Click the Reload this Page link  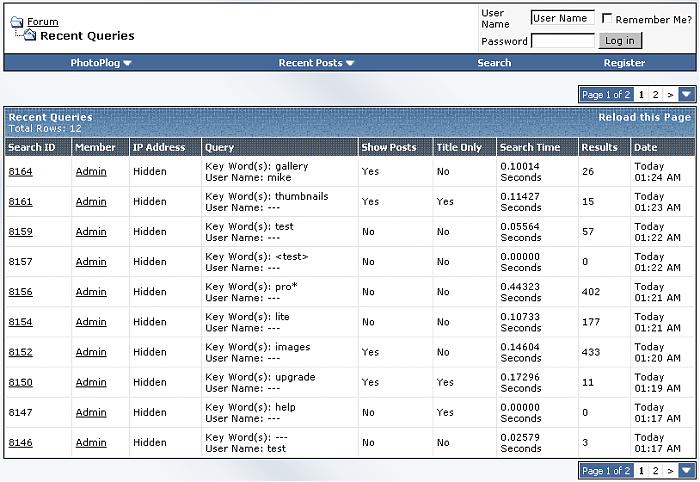(644, 118)
